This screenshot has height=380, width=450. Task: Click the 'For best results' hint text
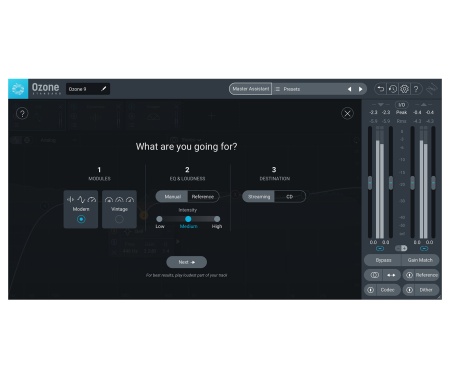tap(186, 275)
